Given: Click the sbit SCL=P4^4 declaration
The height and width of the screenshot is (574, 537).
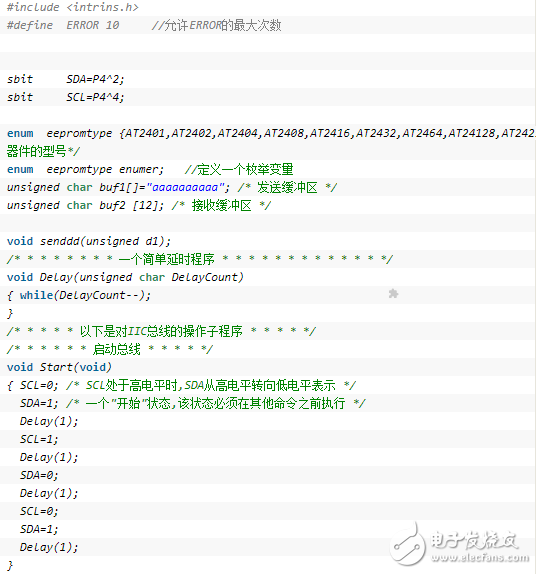Looking at the screenshot, I should point(66,97).
